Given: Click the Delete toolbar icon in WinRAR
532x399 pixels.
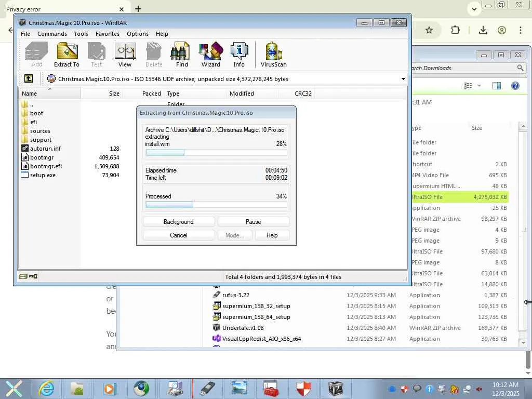Looking at the screenshot, I should (x=154, y=55).
